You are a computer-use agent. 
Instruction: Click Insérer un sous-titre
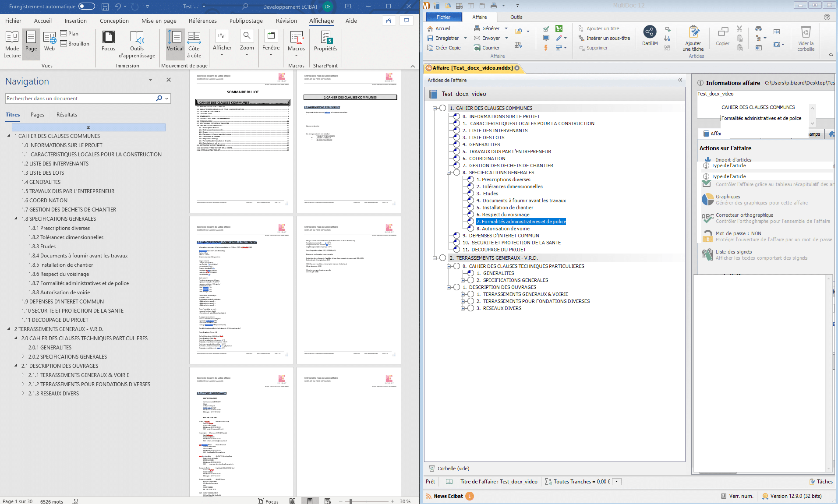pos(605,38)
